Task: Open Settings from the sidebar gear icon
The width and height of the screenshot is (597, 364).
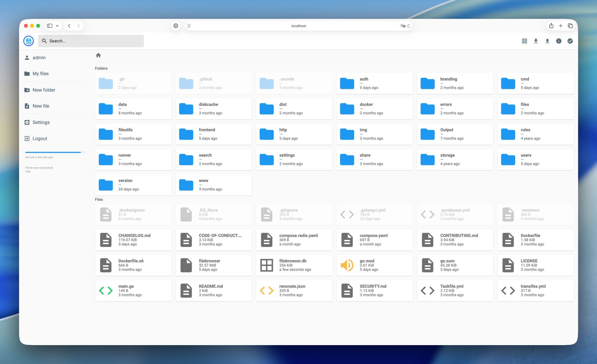Action: pos(37,122)
